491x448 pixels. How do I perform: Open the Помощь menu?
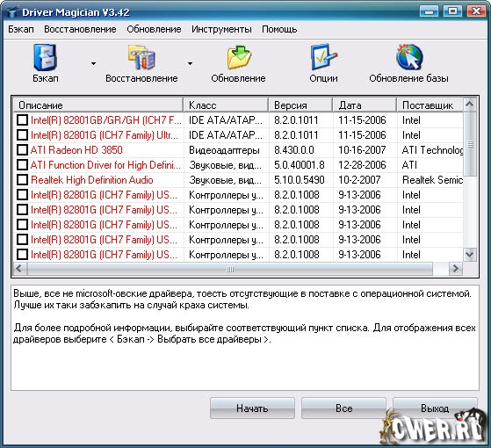(279, 29)
